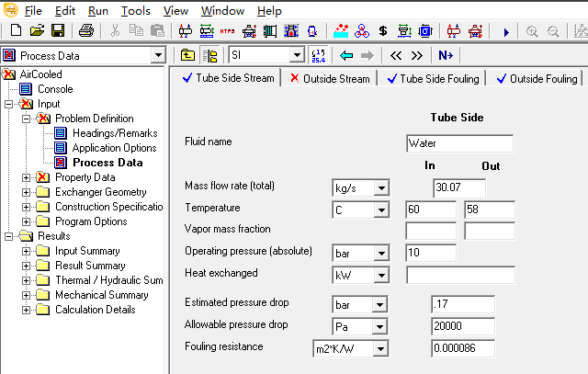
Task: Click the fired heater flame toolbar icon
Action: coord(291,30)
